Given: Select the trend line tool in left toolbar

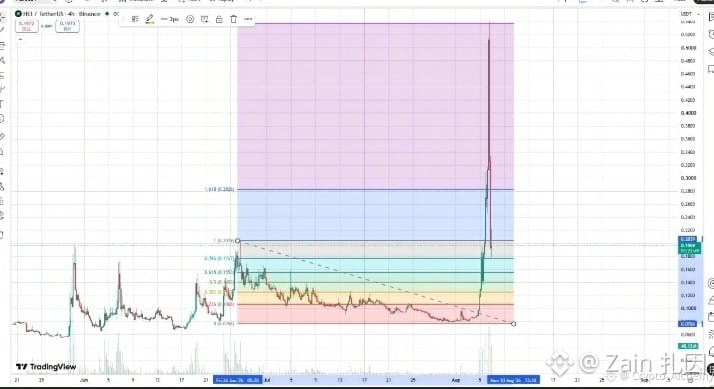Looking at the screenshot, I should [x=2, y=30].
